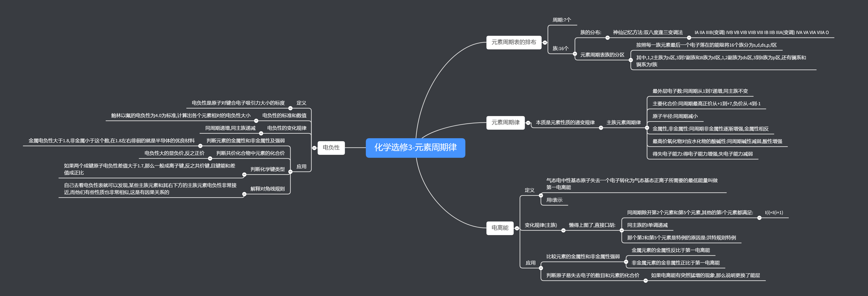Select the central topic 化学选修3-元素周期律
This screenshot has height=296, width=868.
tap(415, 147)
